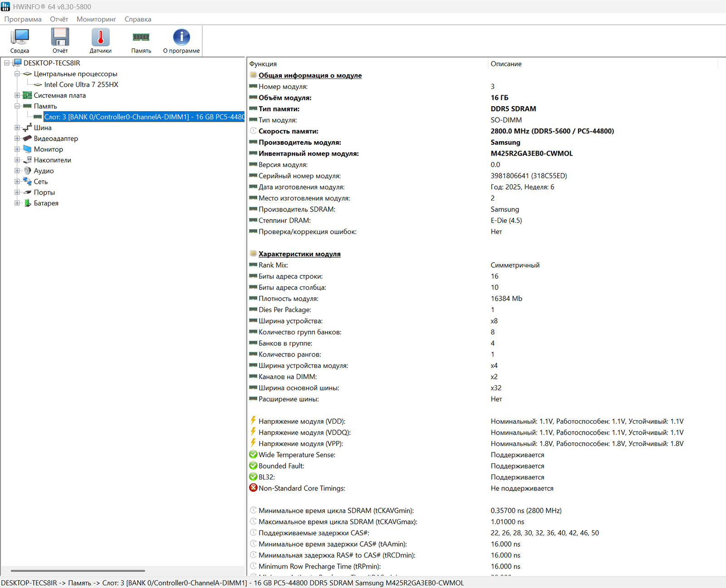This screenshot has width=726, height=588.
Task: Click the Память memory toolbar icon
Action: point(141,37)
